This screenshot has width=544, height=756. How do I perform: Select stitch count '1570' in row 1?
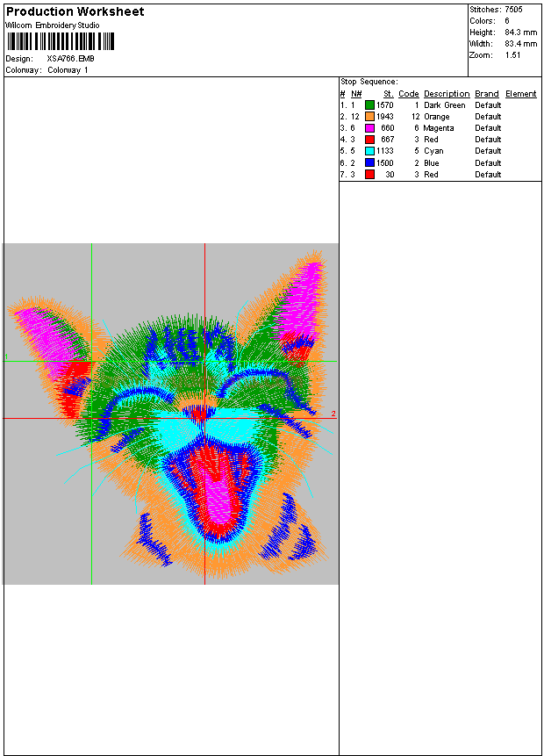point(385,105)
